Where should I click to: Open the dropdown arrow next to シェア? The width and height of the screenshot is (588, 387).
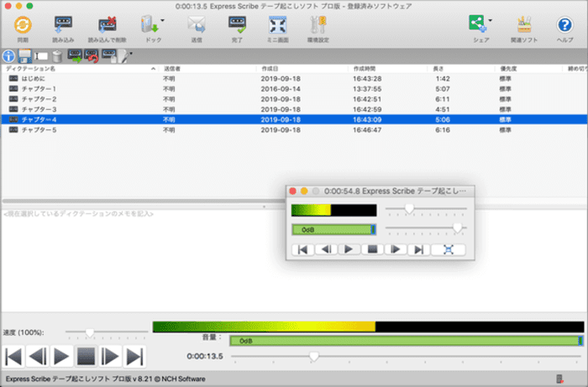pyautogui.click(x=490, y=20)
